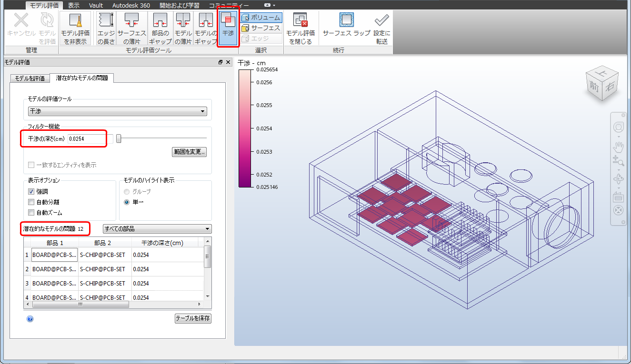
Task: Open the モデルの評価ツール dropdown showing 干渉
Action: point(117,111)
